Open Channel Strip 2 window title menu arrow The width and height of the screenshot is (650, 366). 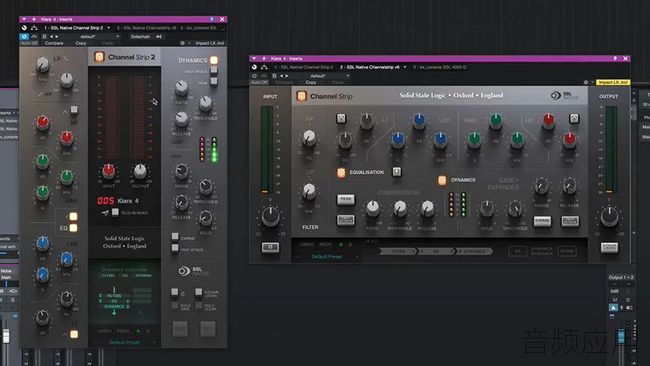click(24, 19)
